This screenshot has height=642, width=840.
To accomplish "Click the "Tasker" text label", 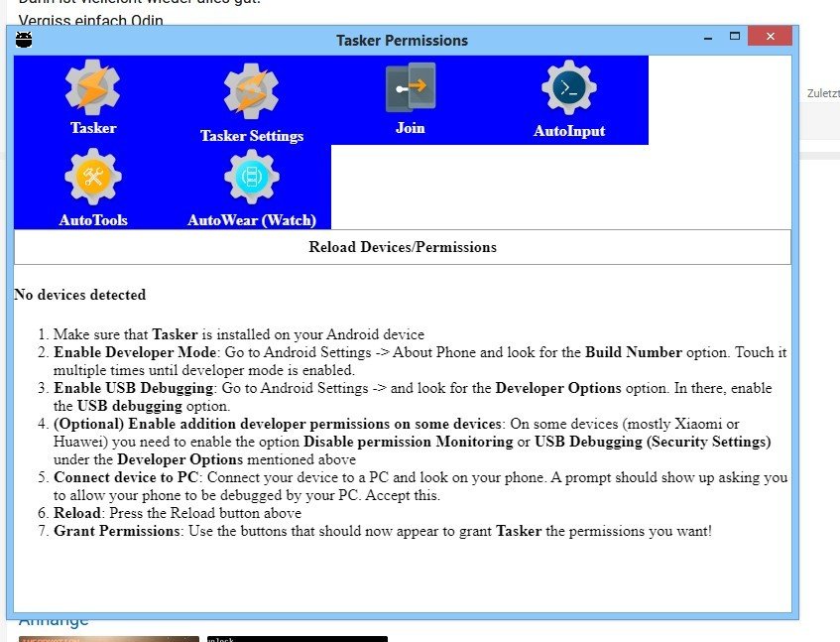I will point(93,128).
